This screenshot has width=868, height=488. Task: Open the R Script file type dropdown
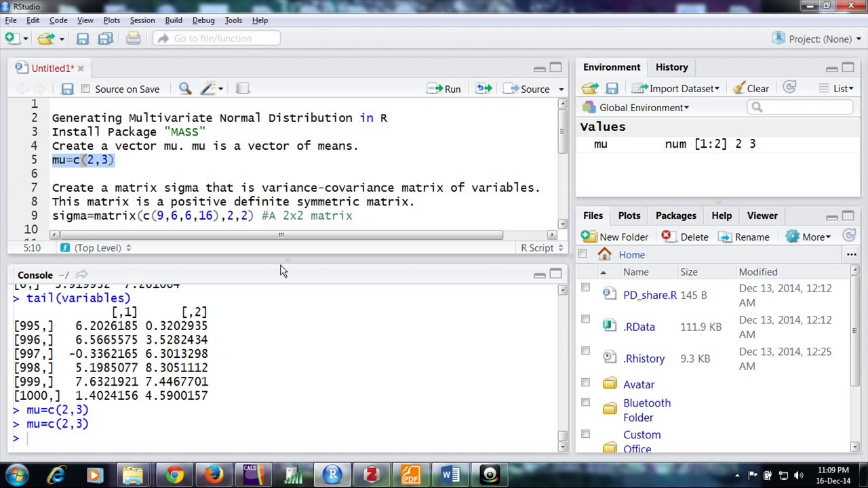click(542, 248)
